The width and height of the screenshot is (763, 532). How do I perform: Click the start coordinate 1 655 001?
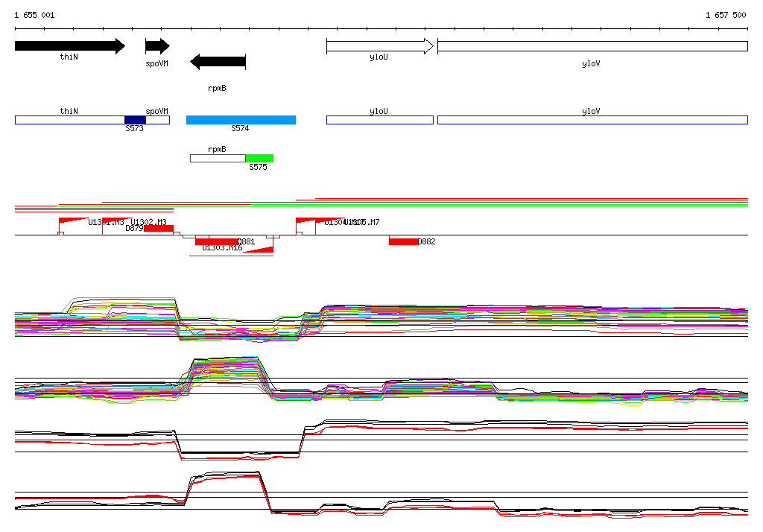click(34, 15)
